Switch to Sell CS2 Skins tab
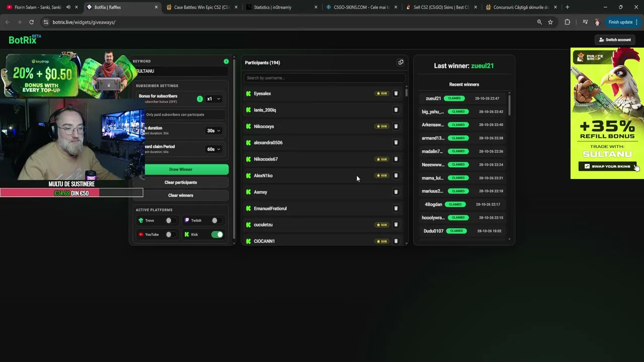The width and height of the screenshot is (644, 362). pyautogui.click(x=441, y=7)
